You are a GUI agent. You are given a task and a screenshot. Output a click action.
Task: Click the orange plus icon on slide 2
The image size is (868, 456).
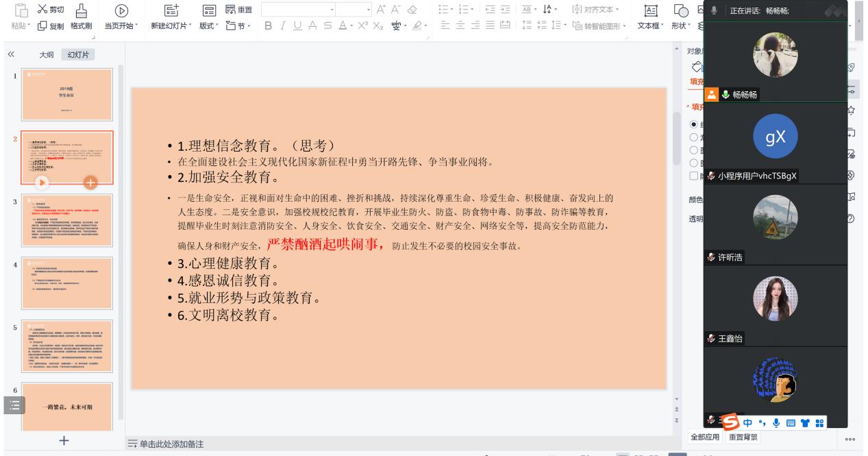(x=90, y=182)
